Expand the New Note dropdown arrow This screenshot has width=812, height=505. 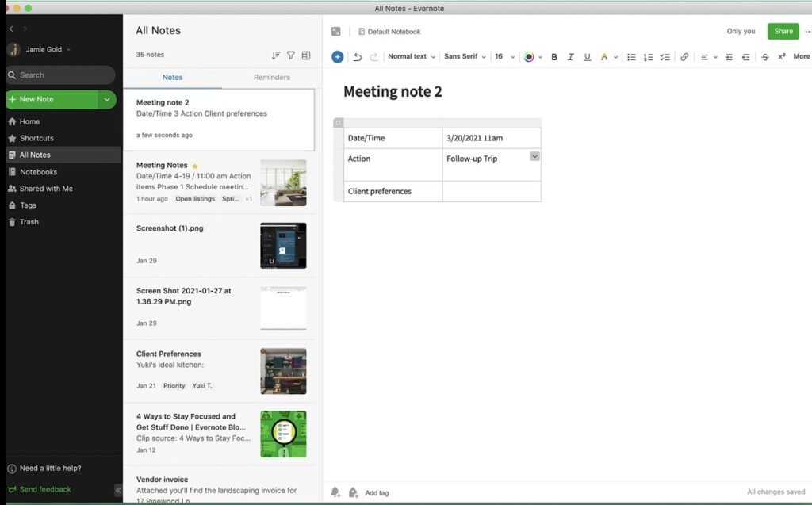[x=106, y=99]
